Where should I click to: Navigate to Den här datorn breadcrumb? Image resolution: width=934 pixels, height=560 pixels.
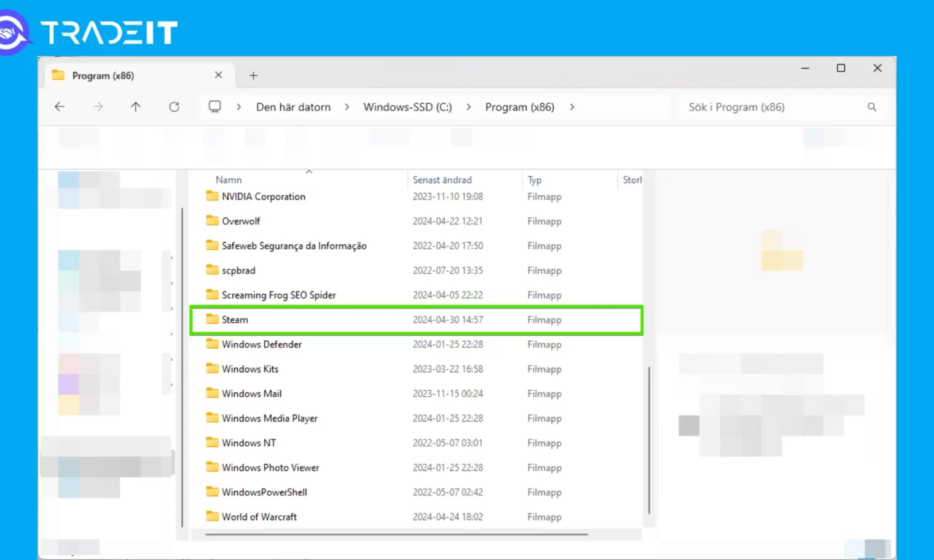293,107
